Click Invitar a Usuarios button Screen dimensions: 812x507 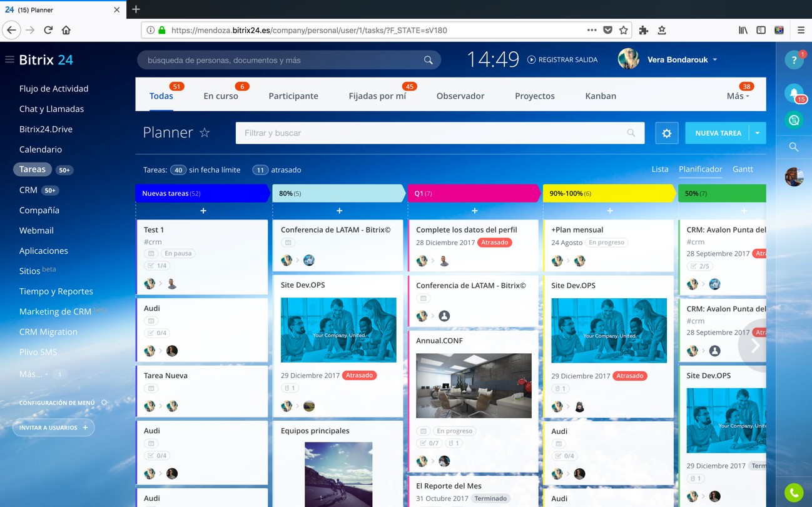click(x=54, y=428)
